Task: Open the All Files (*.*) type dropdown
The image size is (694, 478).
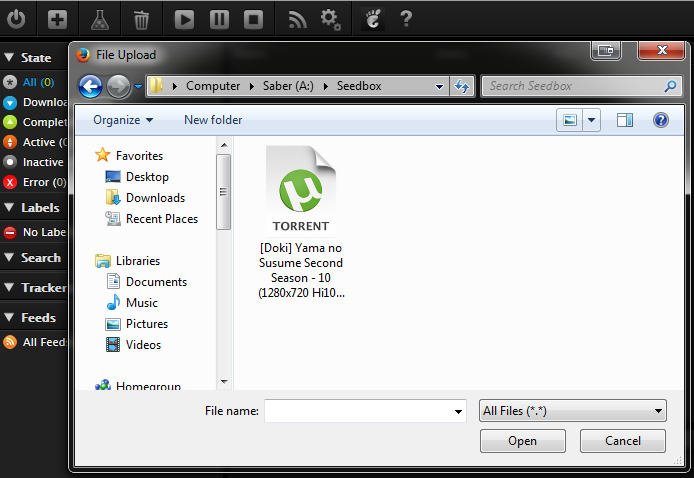Action: [x=572, y=411]
